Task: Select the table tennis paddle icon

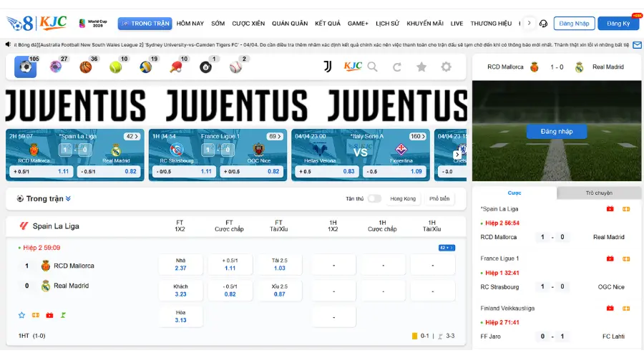Action: click(x=176, y=67)
